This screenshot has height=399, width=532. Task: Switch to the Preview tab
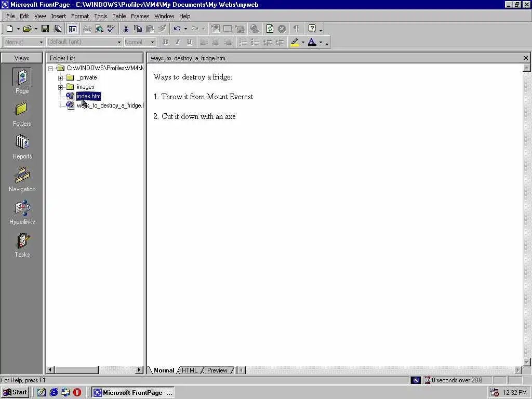[217, 370]
